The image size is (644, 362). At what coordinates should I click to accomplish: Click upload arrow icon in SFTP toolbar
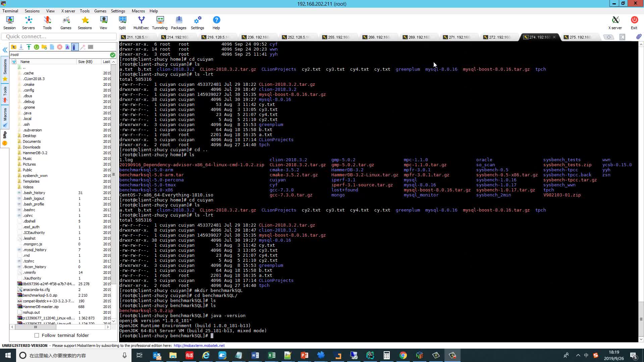click(29, 47)
